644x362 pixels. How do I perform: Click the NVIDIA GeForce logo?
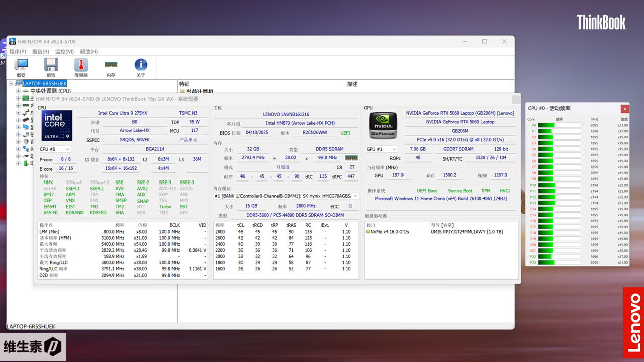[383, 125]
